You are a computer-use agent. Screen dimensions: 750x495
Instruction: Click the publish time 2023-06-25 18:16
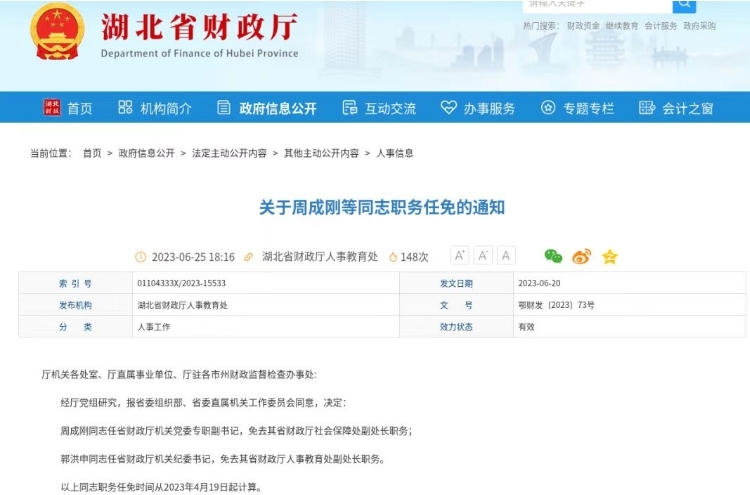[193, 257]
